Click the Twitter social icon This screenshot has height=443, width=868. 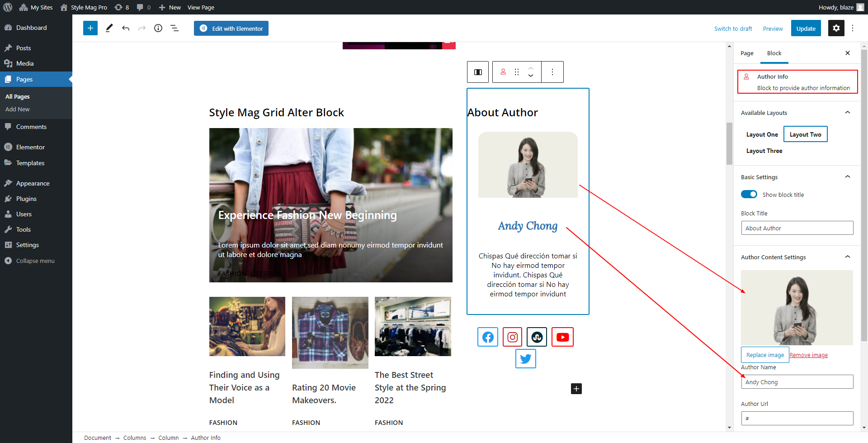(x=525, y=359)
